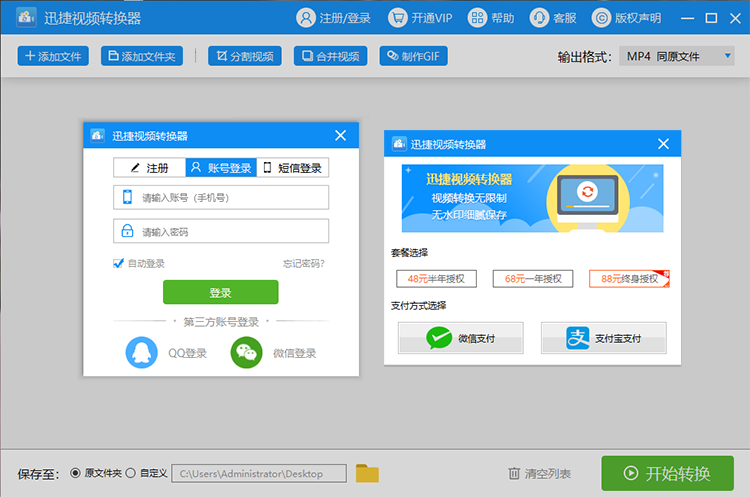Click the save path field C:\Users\Administrator\Desktop
The height and width of the screenshot is (497, 750).
(x=259, y=474)
